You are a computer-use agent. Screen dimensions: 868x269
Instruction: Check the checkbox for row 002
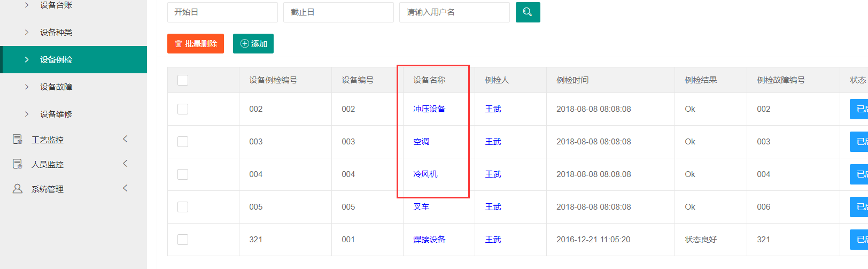tap(183, 109)
